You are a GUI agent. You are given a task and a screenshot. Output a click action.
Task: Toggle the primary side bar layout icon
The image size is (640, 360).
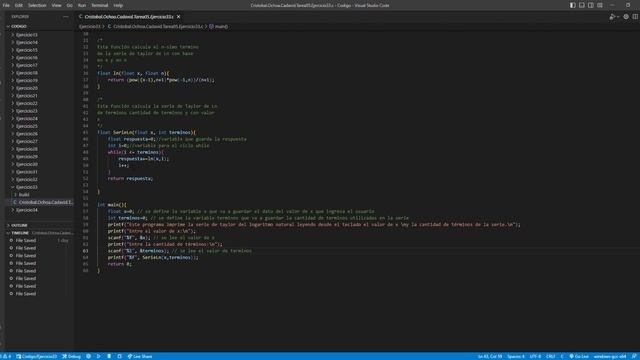(x=573, y=5)
